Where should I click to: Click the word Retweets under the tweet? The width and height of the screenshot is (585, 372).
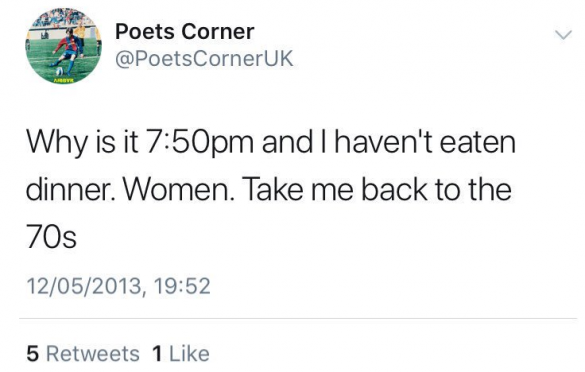(x=93, y=353)
